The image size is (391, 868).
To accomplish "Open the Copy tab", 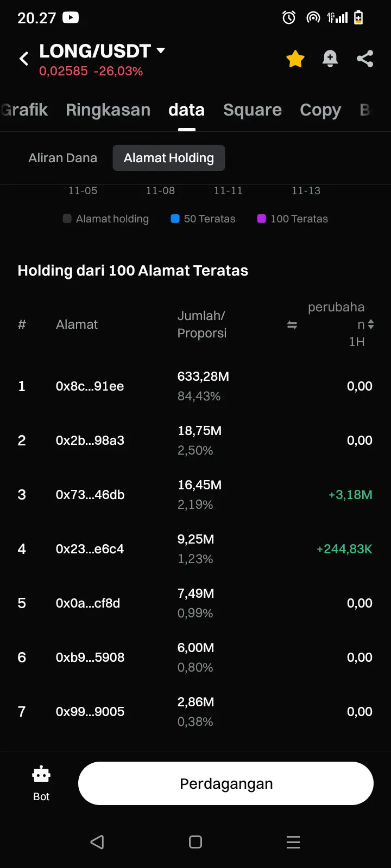I will 320,110.
